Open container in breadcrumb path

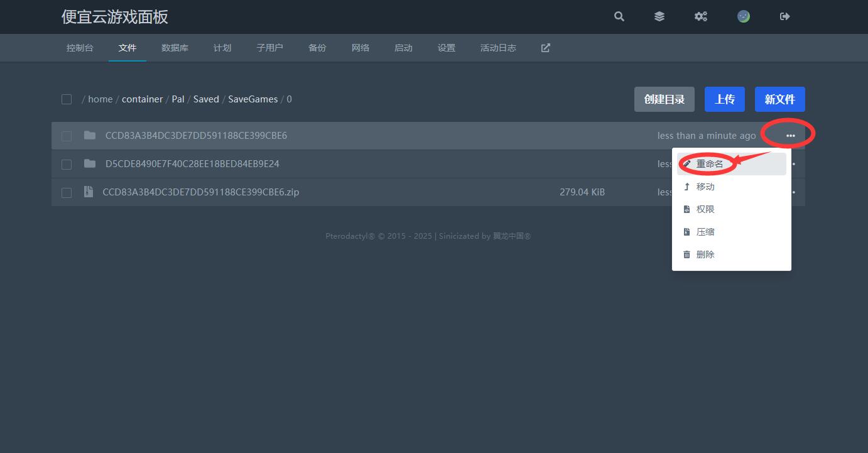tap(142, 99)
